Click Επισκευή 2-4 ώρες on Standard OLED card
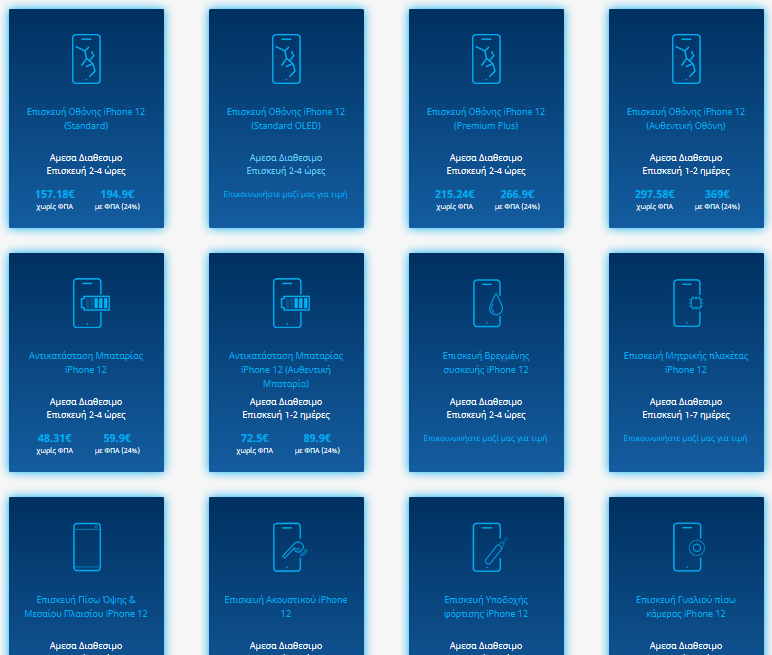The width and height of the screenshot is (772, 655). click(x=286, y=171)
